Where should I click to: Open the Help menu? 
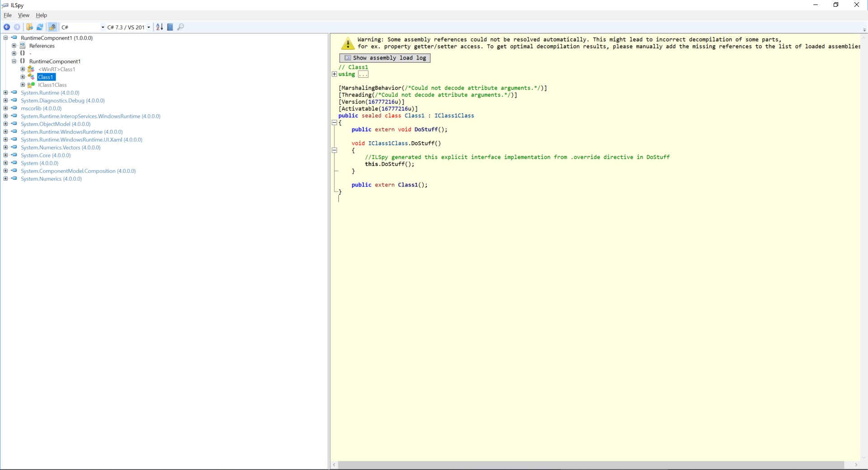tap(41, 15)
